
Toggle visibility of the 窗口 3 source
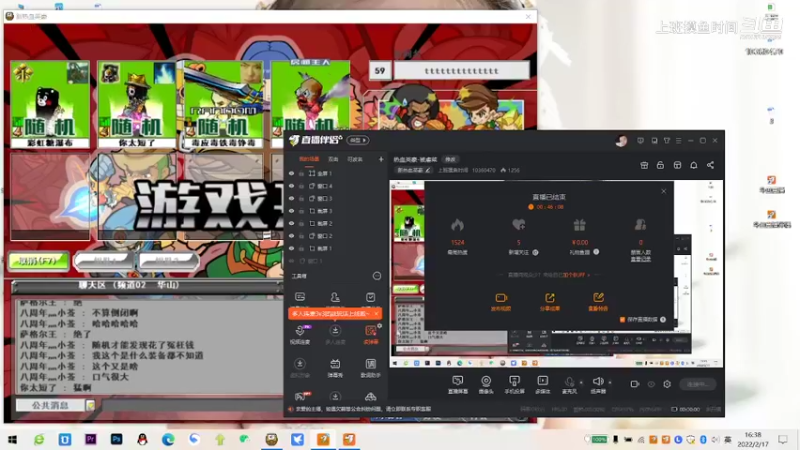click(291, 198)
